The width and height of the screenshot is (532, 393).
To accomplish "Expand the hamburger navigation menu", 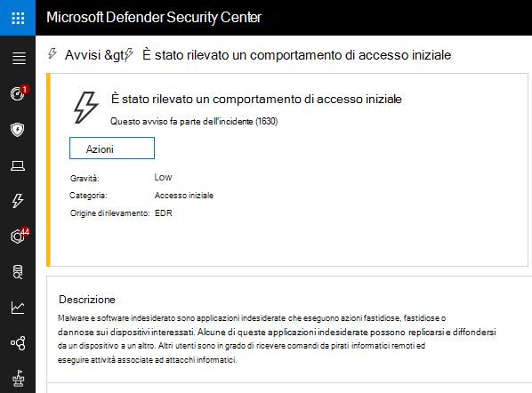I will (x=19, y=59).
